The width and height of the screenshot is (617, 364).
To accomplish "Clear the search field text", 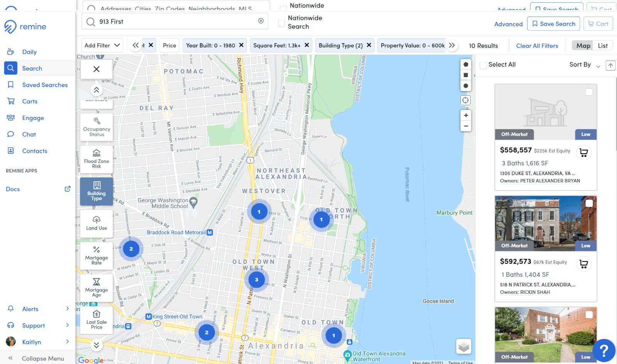I will click(x=261, y=21).
